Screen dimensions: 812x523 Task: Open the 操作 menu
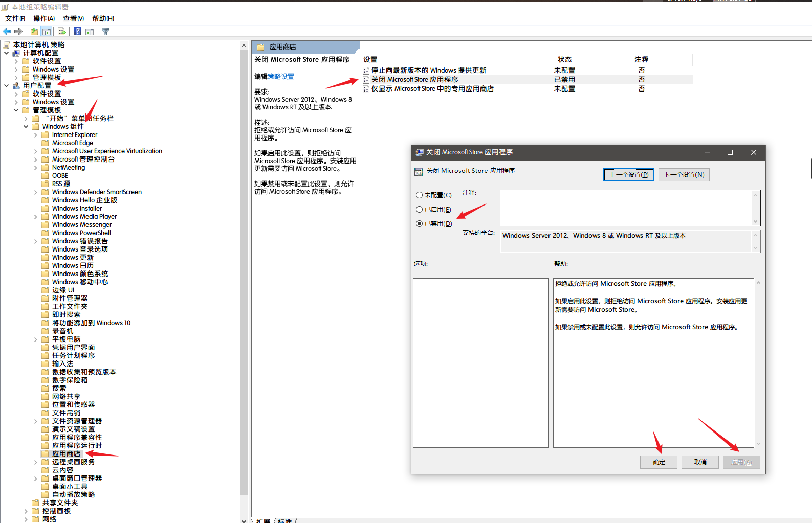[43, 18]
